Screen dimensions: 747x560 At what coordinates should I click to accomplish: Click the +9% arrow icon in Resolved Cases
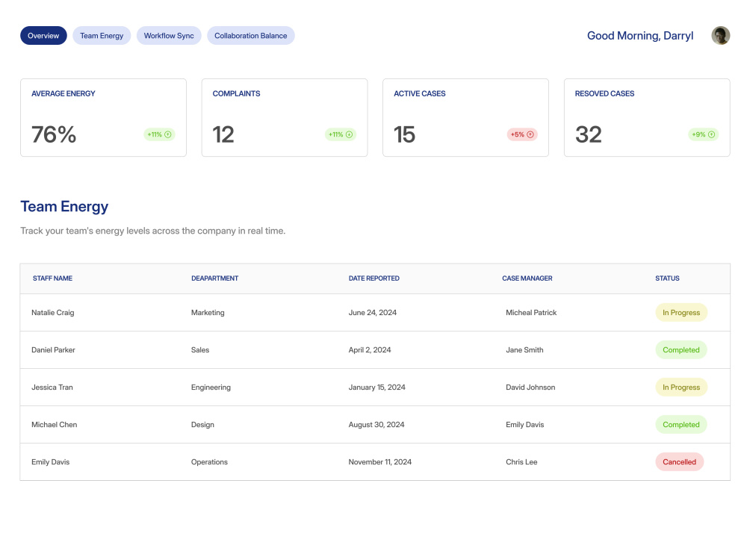[711, 134]
